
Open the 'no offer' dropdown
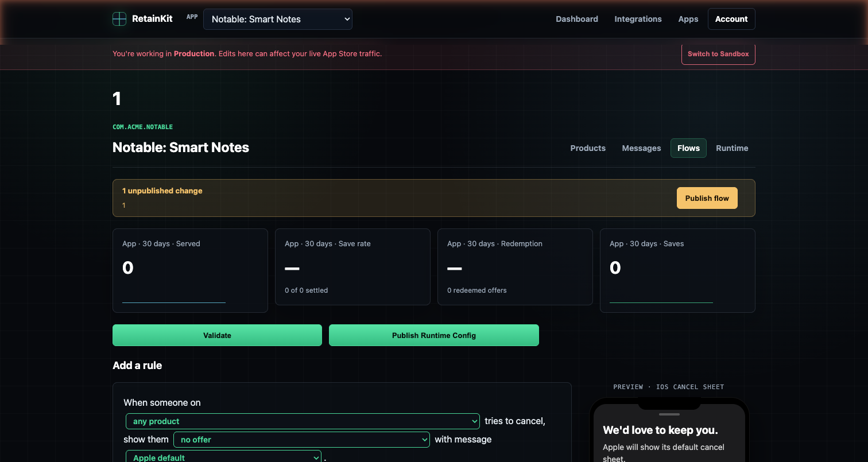point(301,440)
